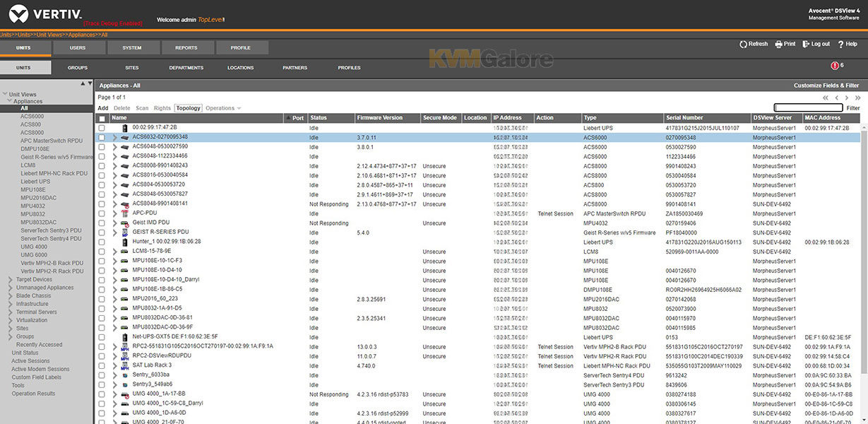Click the SAT Lab Rack 3 MPH icon
The image size is (868, 424).
click(124, 366)
